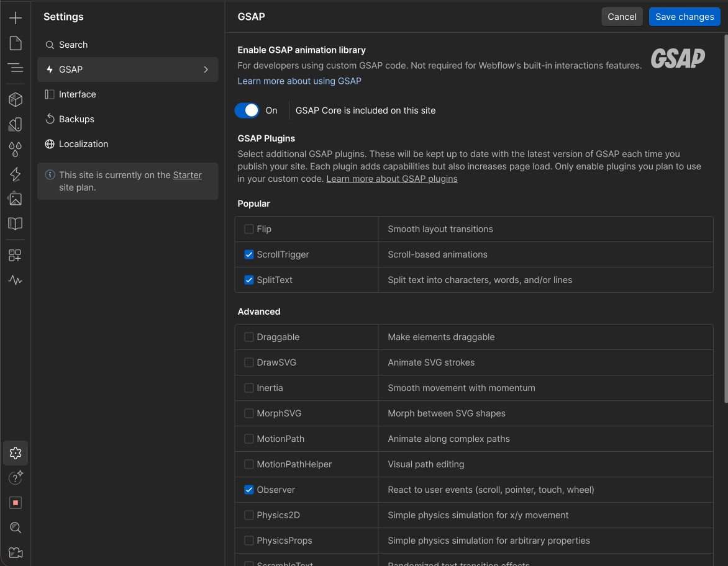
Task: Click the Smooth layout transitions description
Action: coord(440,229)
